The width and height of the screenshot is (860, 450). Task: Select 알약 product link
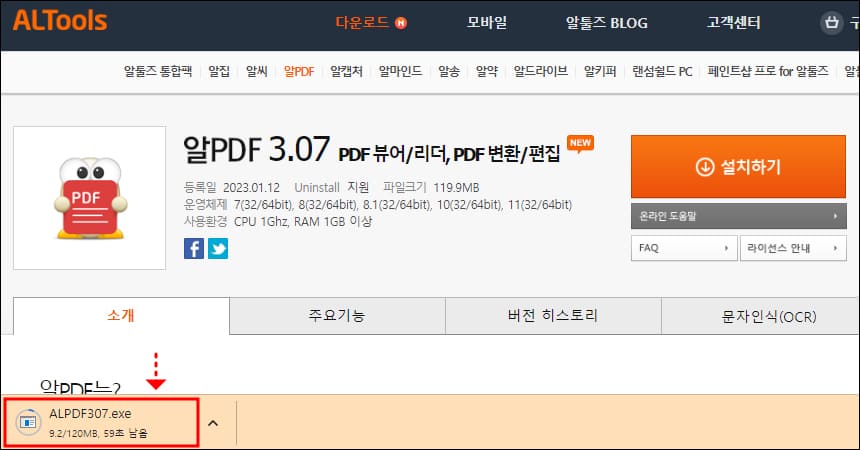486,71
